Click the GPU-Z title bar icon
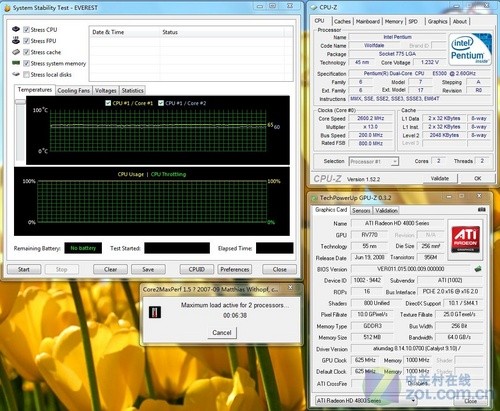The width and height of the screenshot is (500, 411). [x=314, y=198]
